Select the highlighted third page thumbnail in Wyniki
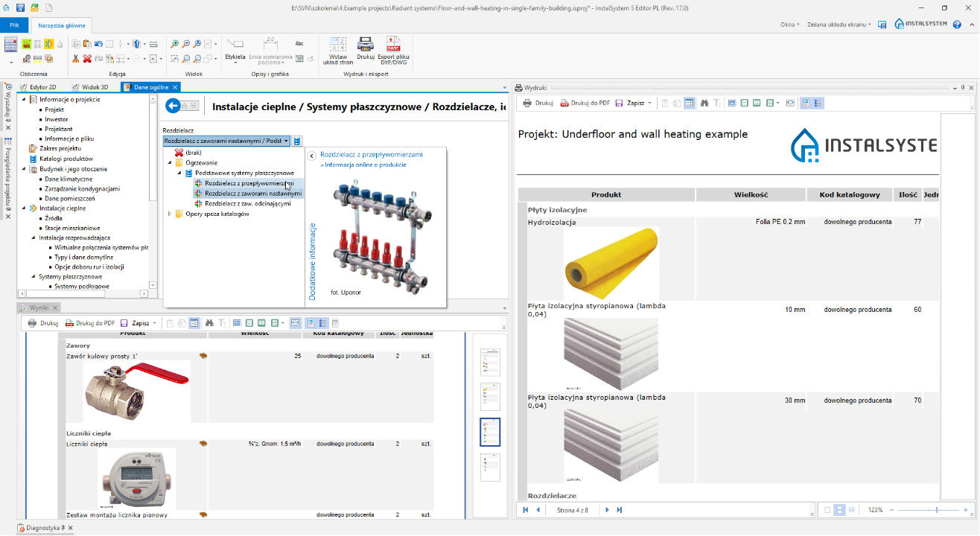This screenshot has height=536, width=980. (x=490, y=433)
